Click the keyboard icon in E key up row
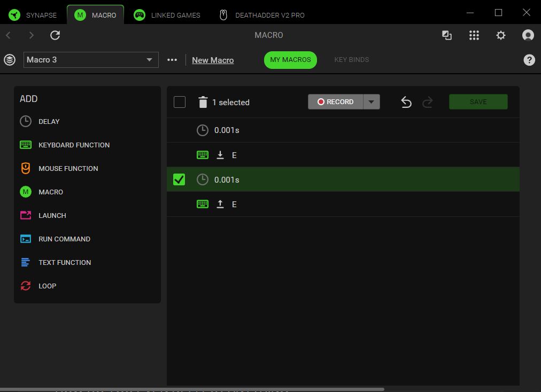Image resolution: width=541 pixels, height=392 pixels. [203, 204]
